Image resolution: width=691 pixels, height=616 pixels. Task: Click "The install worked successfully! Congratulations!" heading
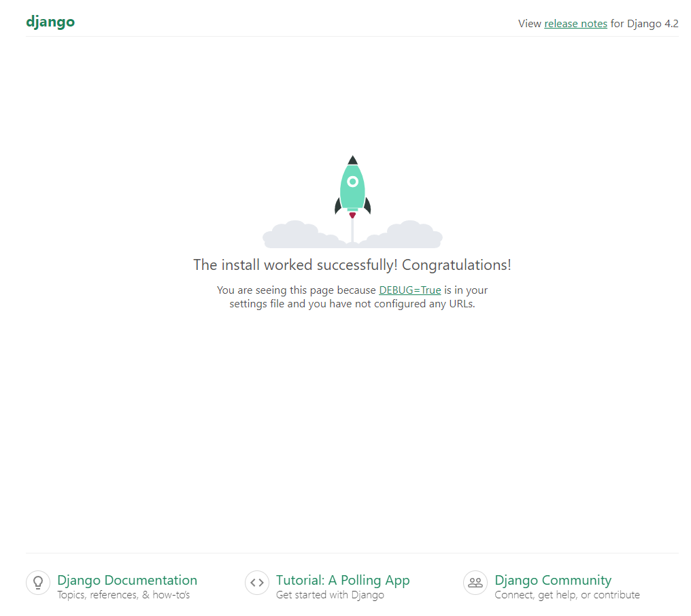point(352,264)
